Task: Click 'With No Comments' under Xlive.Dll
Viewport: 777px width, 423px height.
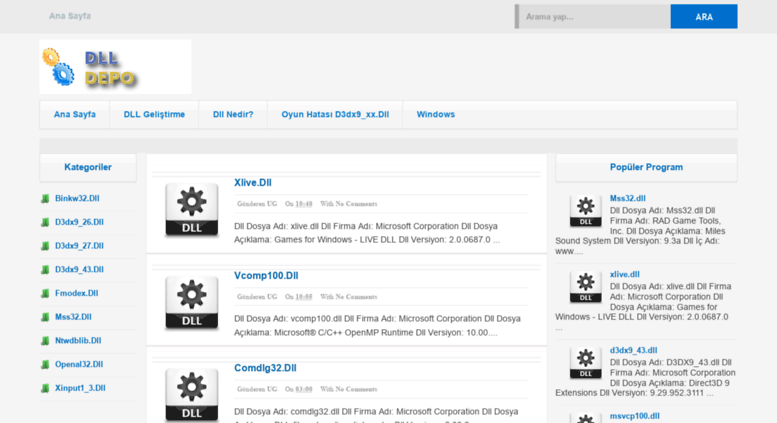Action: 348,204
